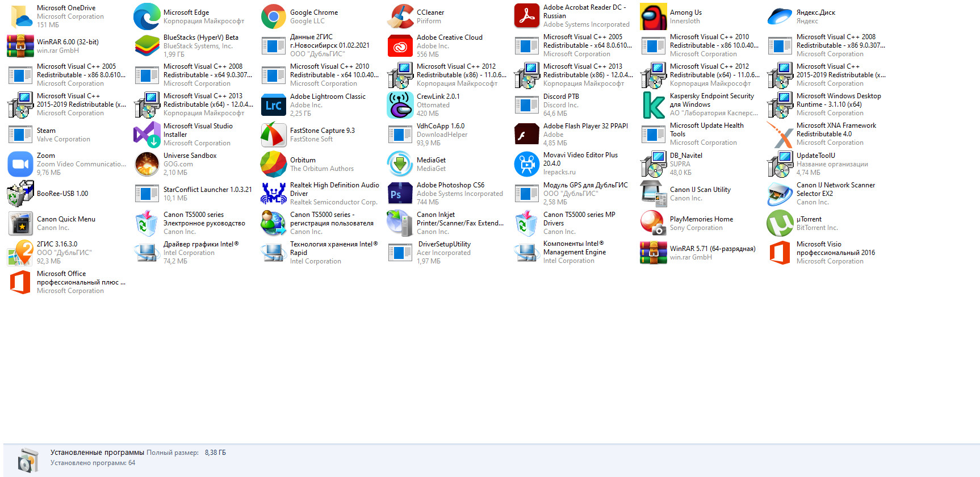Viewport: 980px width, 477px height.
Task: Select the Adobe Acrobat Reader DC icon
Action: 527,16
